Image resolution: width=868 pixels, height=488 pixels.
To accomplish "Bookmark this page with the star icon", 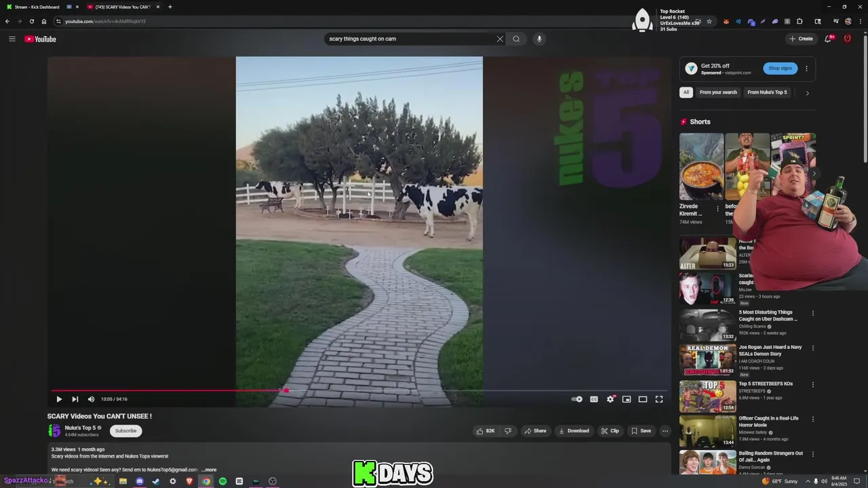I will (x=709, y=21).
